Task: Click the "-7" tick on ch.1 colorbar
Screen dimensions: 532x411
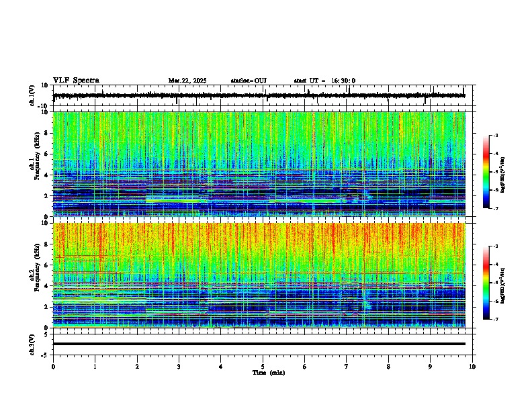Action: point(495,208)
